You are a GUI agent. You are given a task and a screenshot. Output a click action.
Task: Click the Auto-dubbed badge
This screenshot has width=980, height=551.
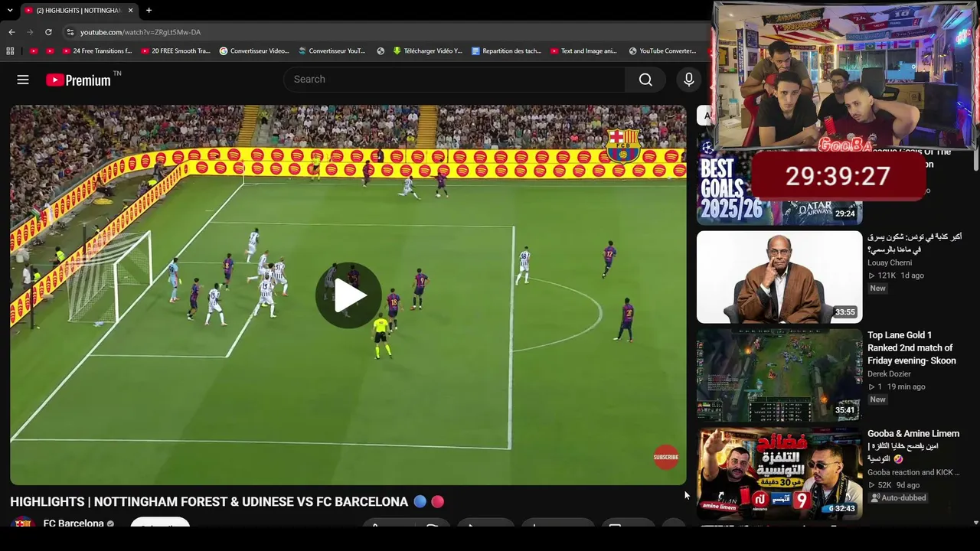point(899,497)
